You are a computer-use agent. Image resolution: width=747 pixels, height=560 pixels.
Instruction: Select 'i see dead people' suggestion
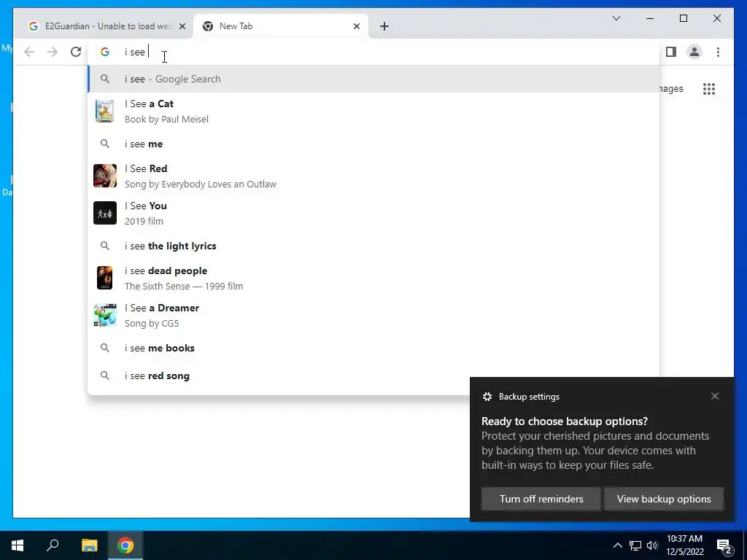tap(374, 278)
